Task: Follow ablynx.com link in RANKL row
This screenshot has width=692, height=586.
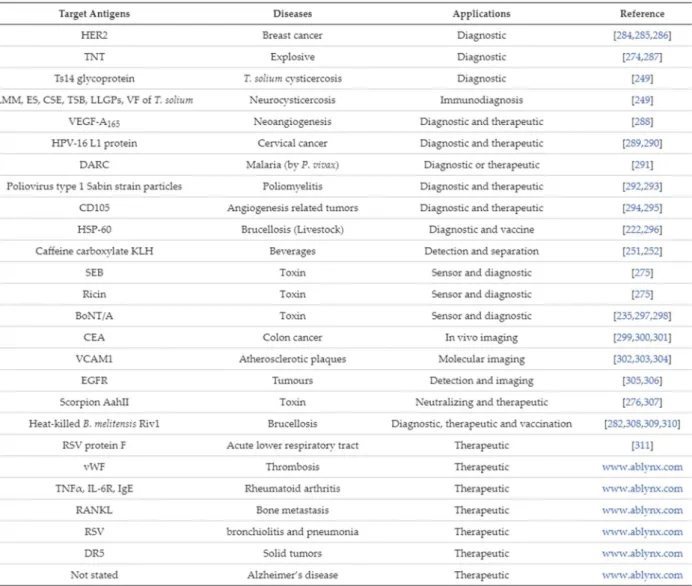Action: tap(642, 511)
